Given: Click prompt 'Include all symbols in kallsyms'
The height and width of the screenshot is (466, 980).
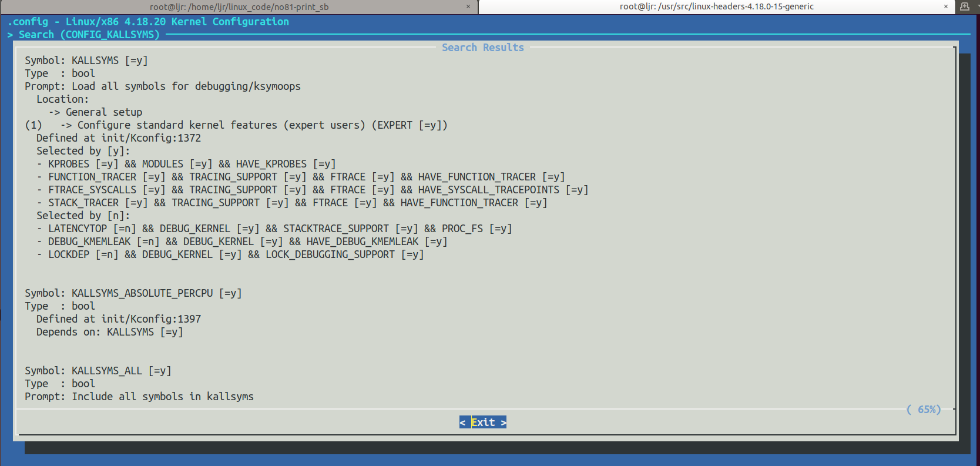Looking at the screenshot, I should 163,397.
